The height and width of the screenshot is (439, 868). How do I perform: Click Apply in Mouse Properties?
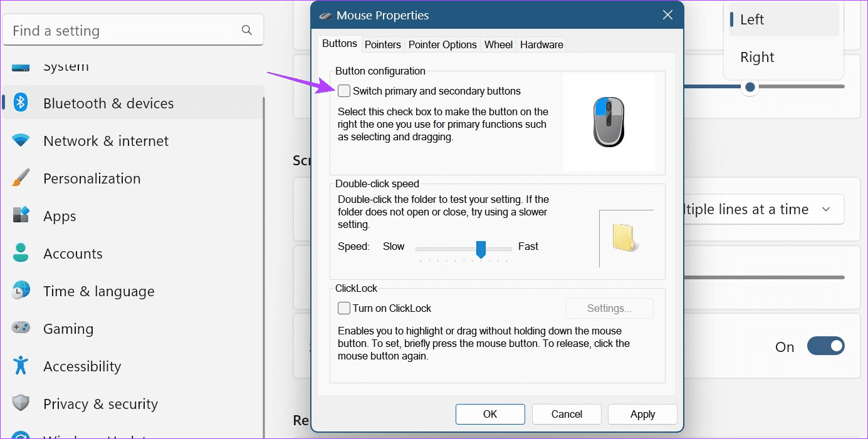(642, 414)
